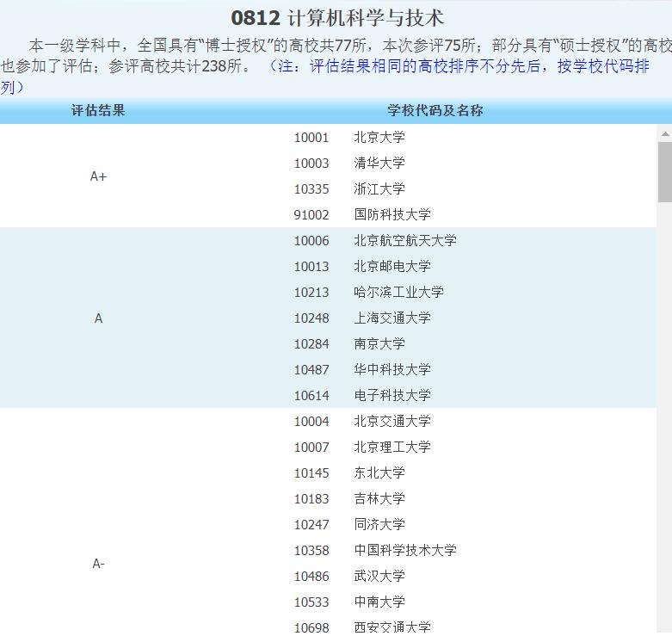672x636 pixels.
Task: Click school code 10145
Action: click(311, 472)
